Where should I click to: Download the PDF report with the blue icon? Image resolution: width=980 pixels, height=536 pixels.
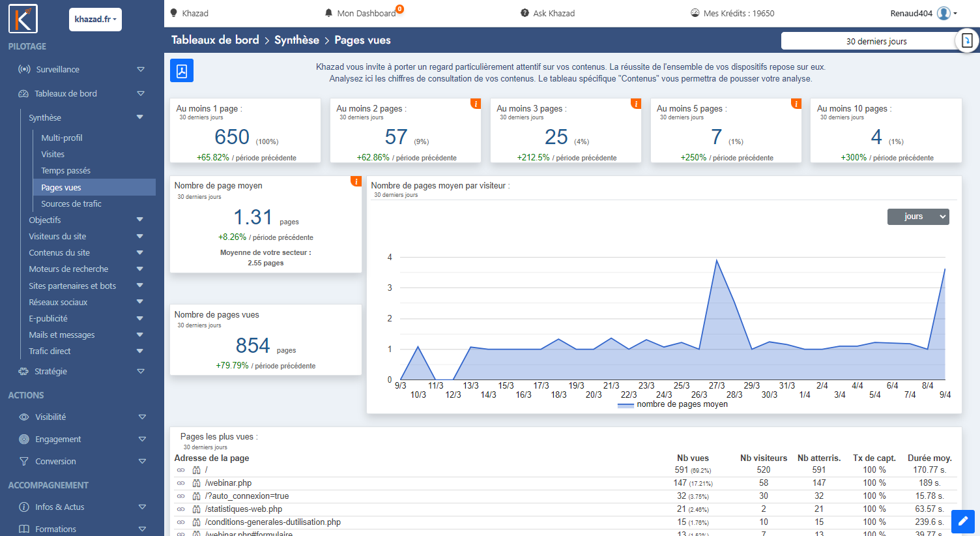coord(182,70)
